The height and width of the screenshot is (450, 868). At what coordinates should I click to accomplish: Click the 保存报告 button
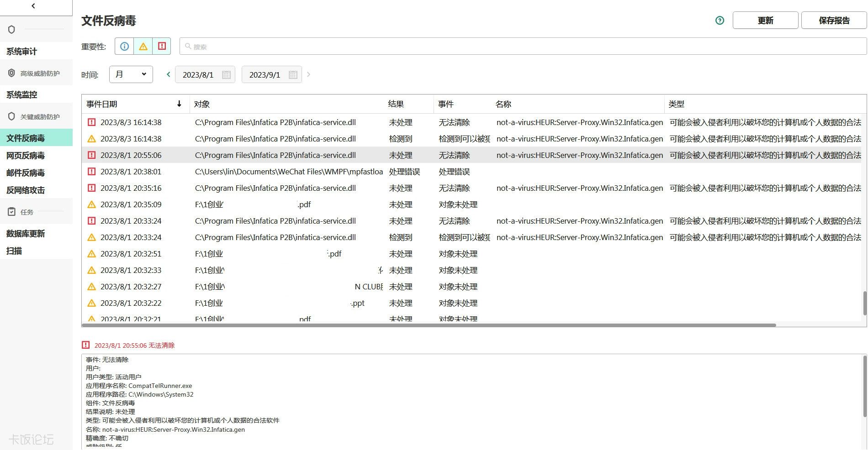pos(834,21)
